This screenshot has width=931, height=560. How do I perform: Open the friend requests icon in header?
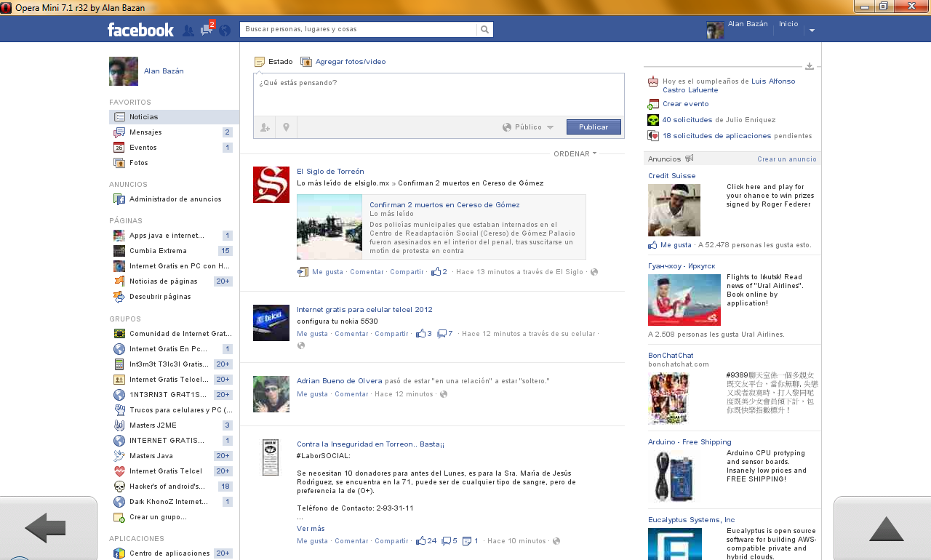click(x=188, y=31)
